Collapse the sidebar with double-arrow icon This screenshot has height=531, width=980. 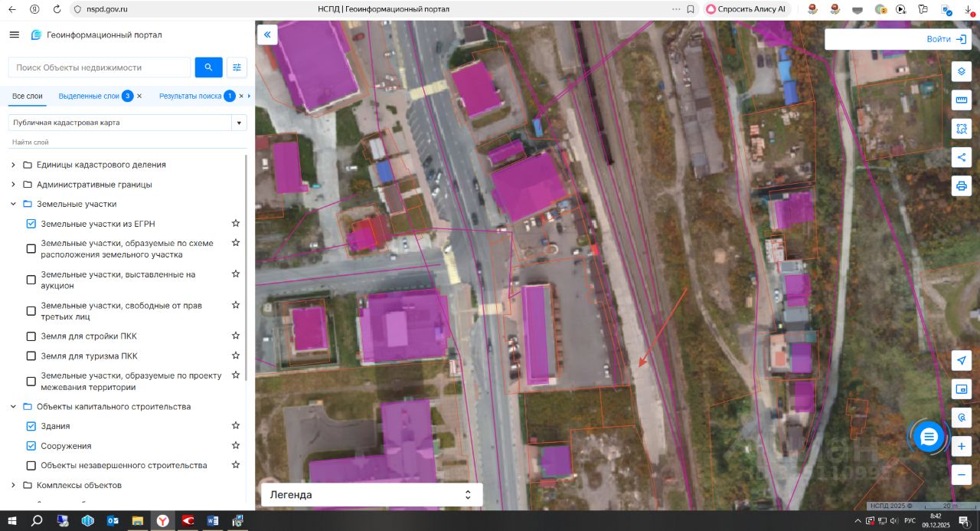point(267,35)
